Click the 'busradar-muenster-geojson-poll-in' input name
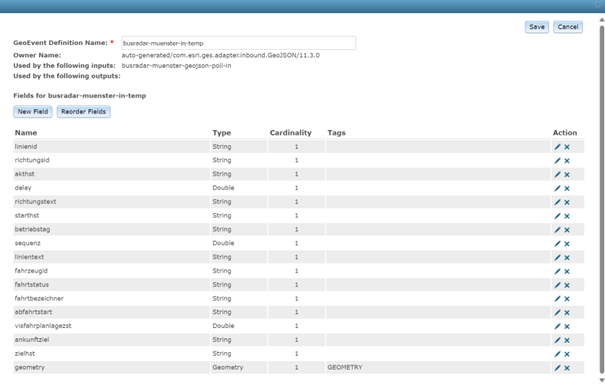The height and width of the screenshot is (384, 605). [176, 66]
